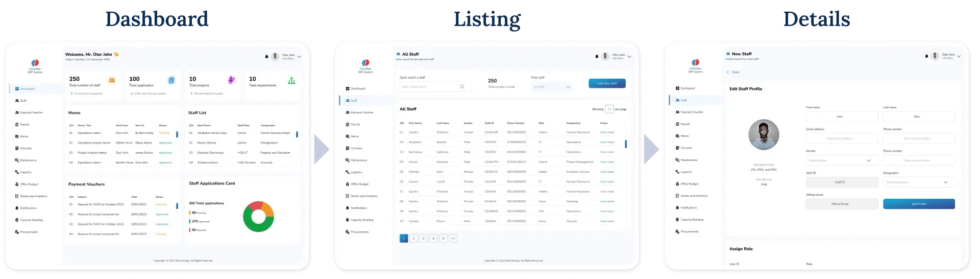Click the Total projects rocket icon on Dashboard
Viewport: 980px width, 279px height.
(231, 80)
